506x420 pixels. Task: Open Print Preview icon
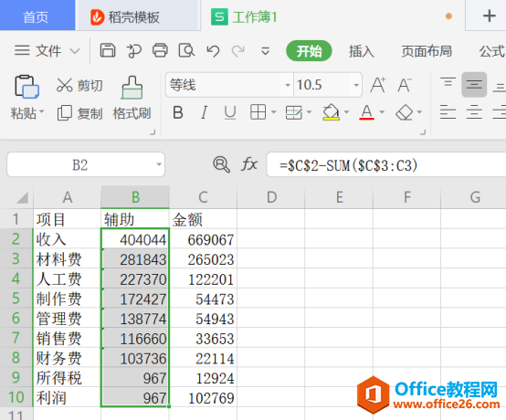pos(186,50)
